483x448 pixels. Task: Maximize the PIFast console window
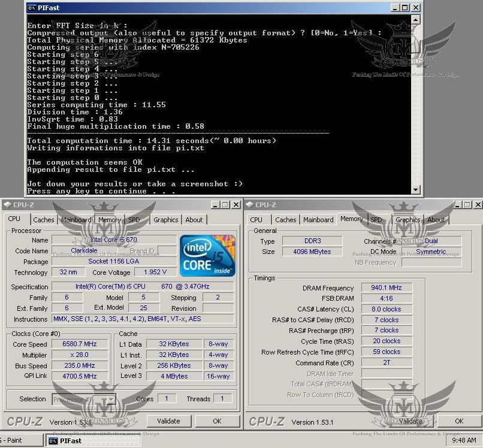coord(405,8)
